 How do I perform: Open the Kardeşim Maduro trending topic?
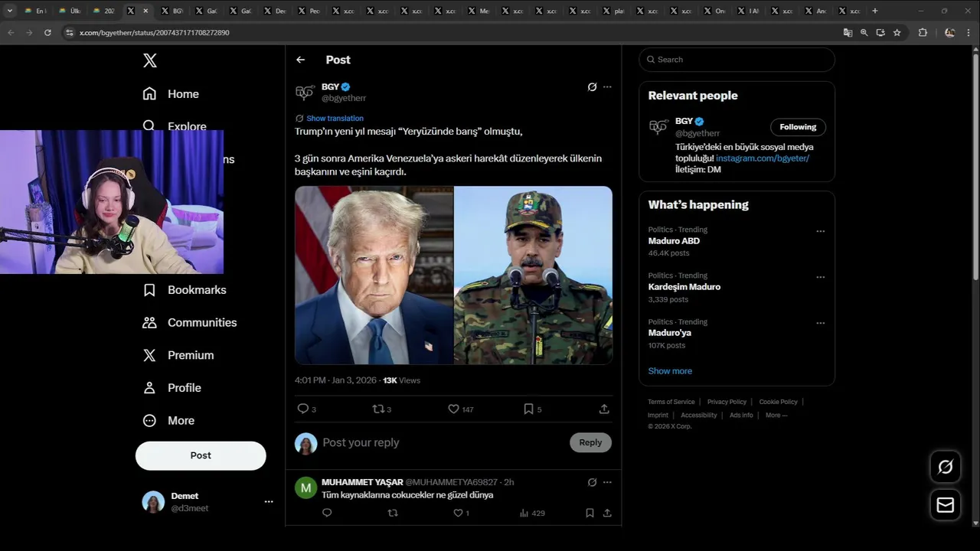[684, 287]
